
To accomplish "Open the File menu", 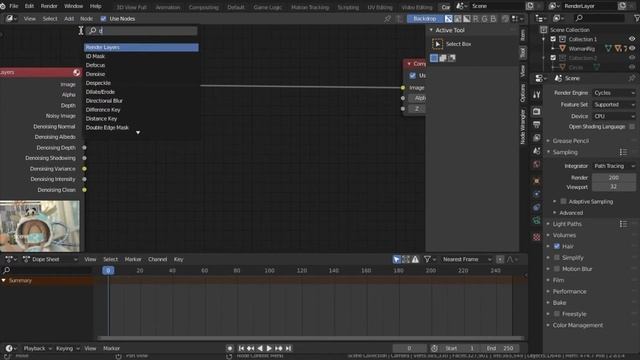I will [x=14, y=6].
